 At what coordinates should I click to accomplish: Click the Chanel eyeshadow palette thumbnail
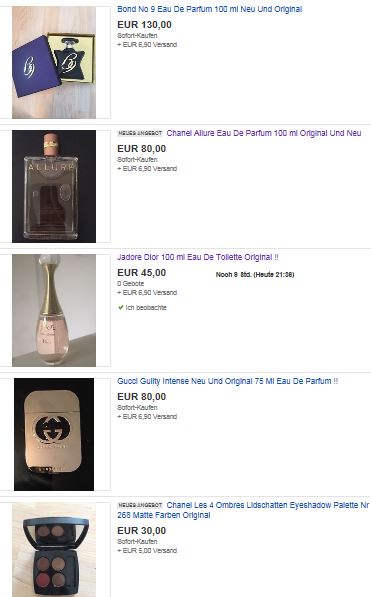click(54, 550)
